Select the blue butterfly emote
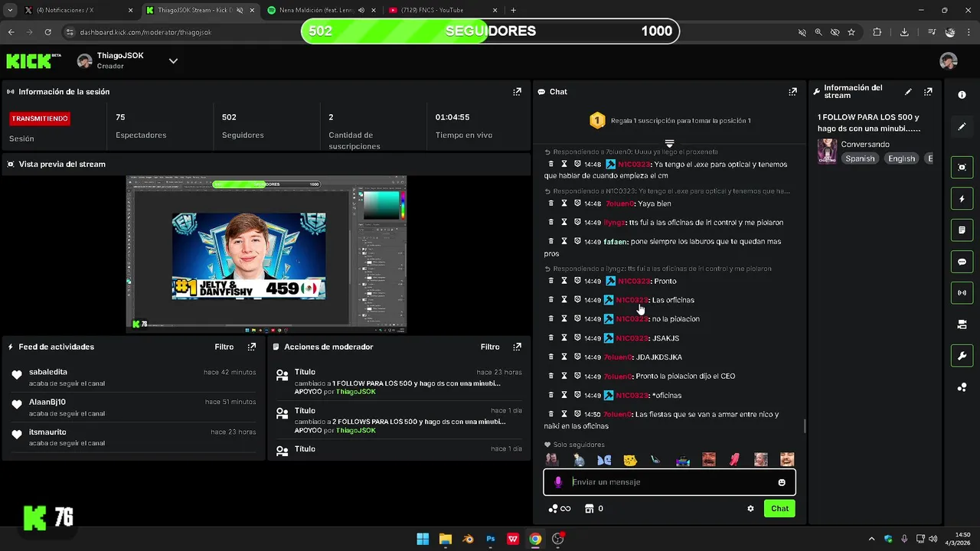The height and width of the screenshot is (551, 980). pyautogui.click(x=604, y=460)
